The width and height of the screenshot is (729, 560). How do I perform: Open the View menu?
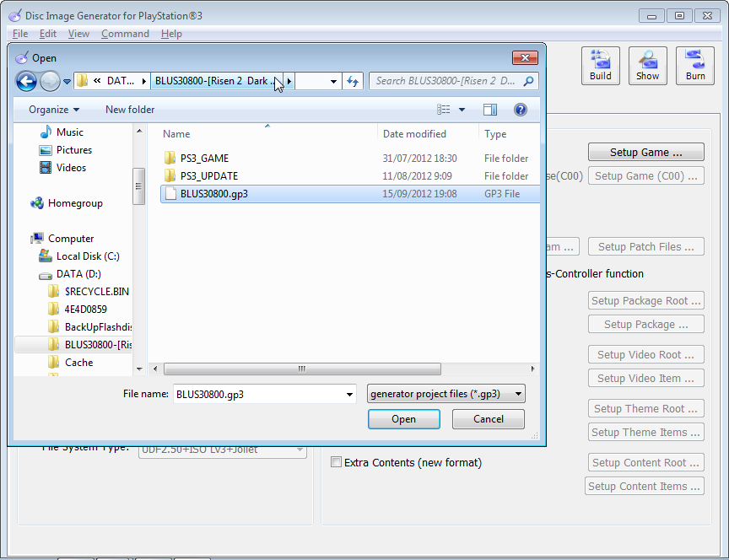tap(78, 34)
